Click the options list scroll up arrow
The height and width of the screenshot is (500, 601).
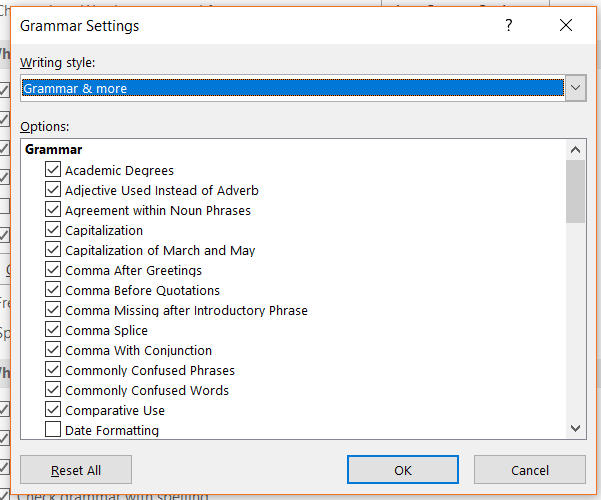point(575,150)
